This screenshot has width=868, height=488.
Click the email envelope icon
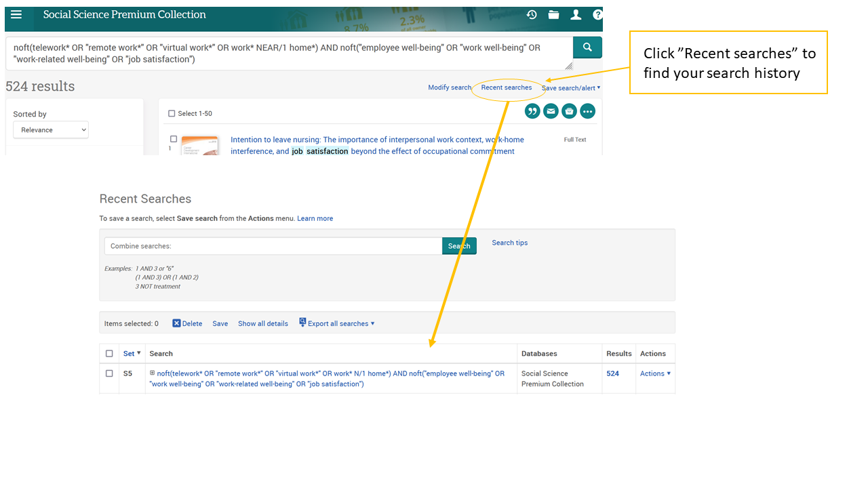pos(551,111)
